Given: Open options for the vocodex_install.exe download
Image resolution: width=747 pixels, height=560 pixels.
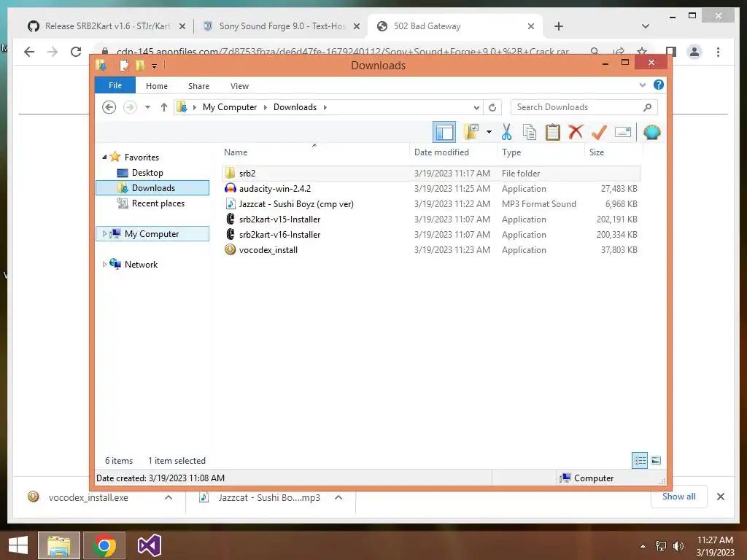Looking at the screenshot, I should [x=169, y=497].
